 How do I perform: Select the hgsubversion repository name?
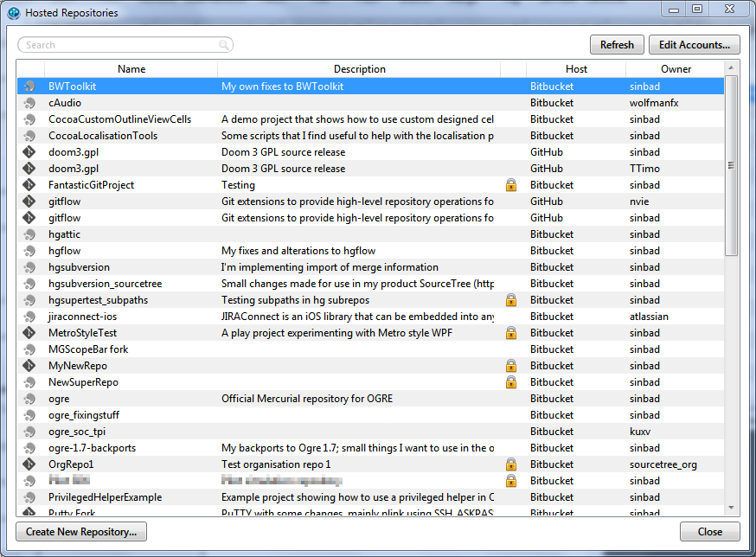[79, 267]
